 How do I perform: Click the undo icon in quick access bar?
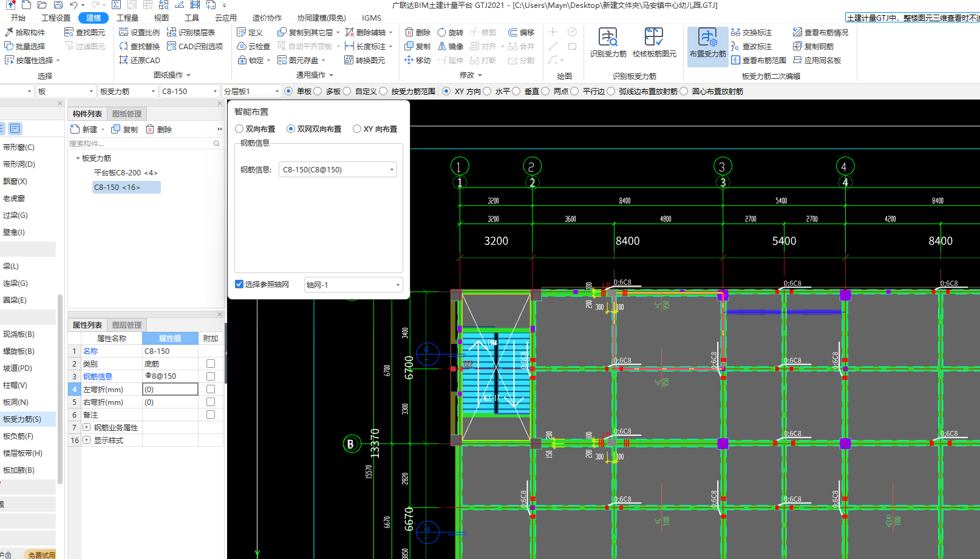tap(73, 5)
